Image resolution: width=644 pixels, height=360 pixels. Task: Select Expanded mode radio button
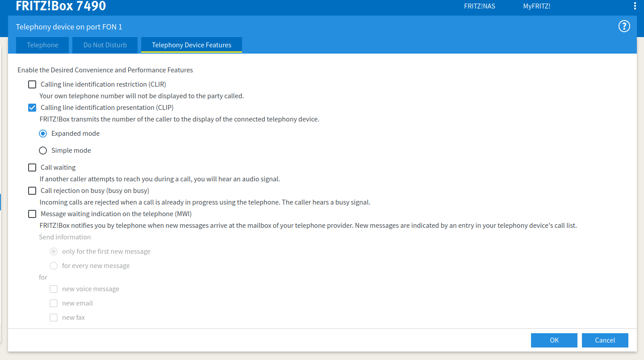[43, 134]
